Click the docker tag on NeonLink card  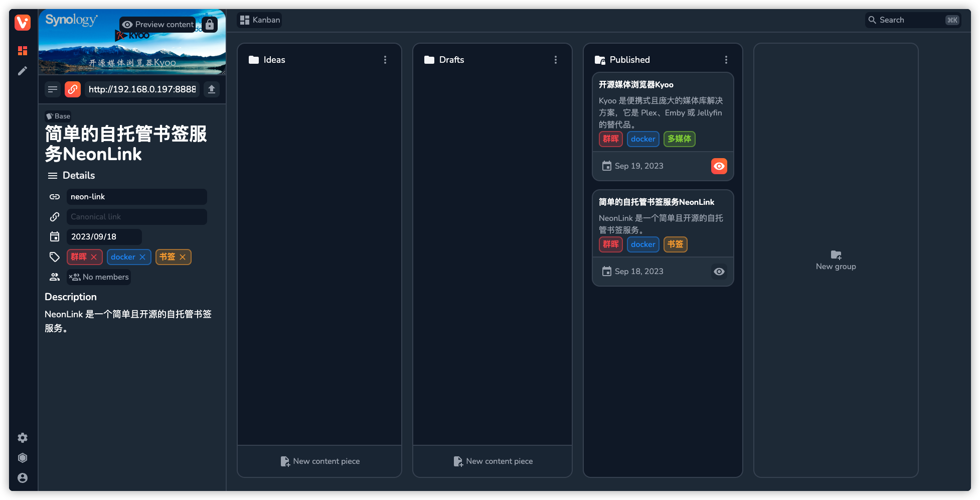(x=643, y=244)
